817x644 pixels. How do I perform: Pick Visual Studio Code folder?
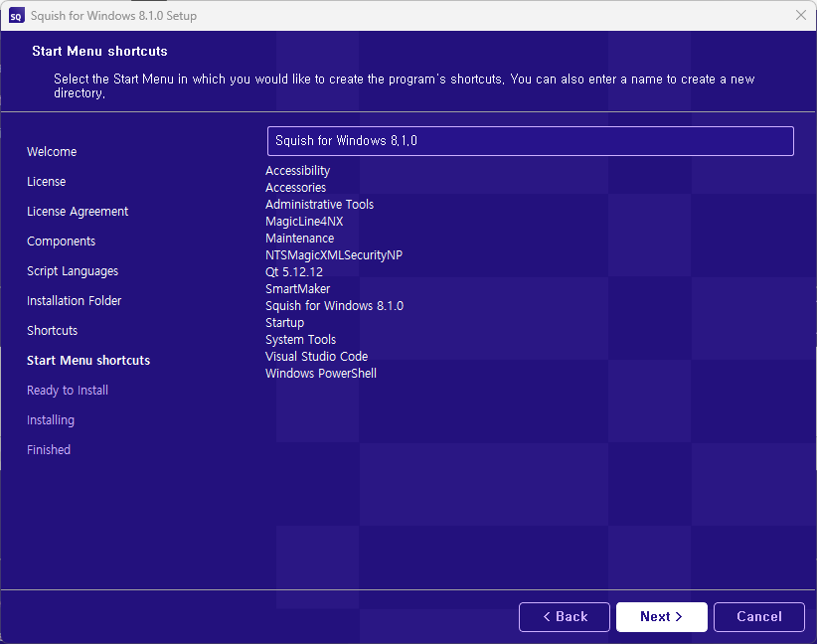(x=316, y=357)
